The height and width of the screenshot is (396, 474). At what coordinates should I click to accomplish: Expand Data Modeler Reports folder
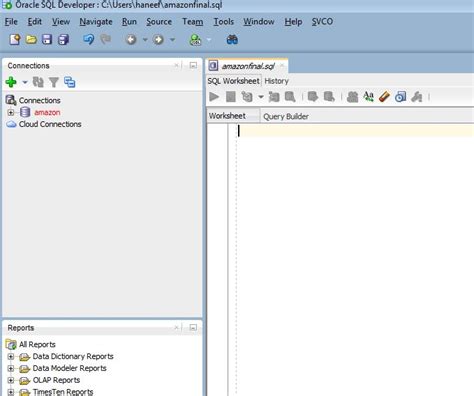(x=11, y=368)
